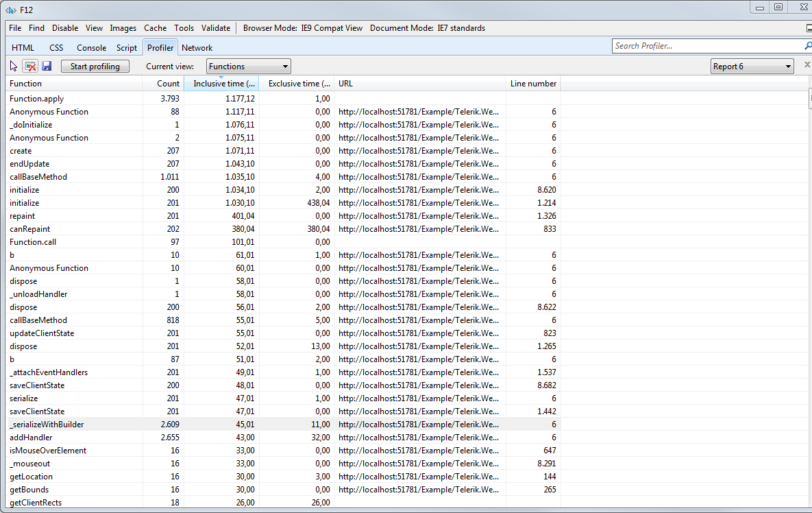Viewport: 812px width, 513px height.
Task: Select the addHandler row
Action: [283, 438]
